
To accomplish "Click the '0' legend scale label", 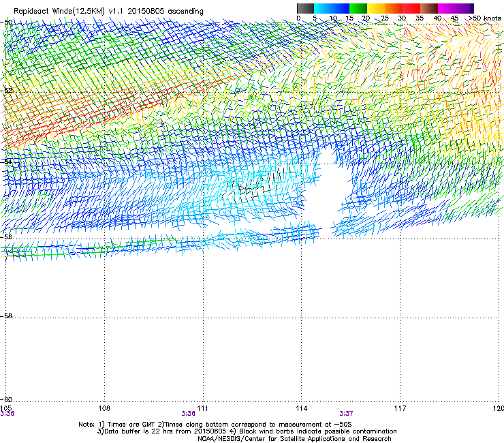I will [x=298, y=18].
